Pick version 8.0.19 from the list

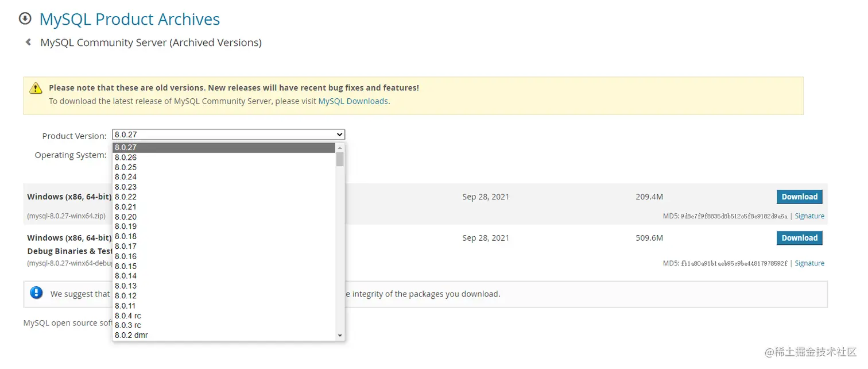coord(126,226)
